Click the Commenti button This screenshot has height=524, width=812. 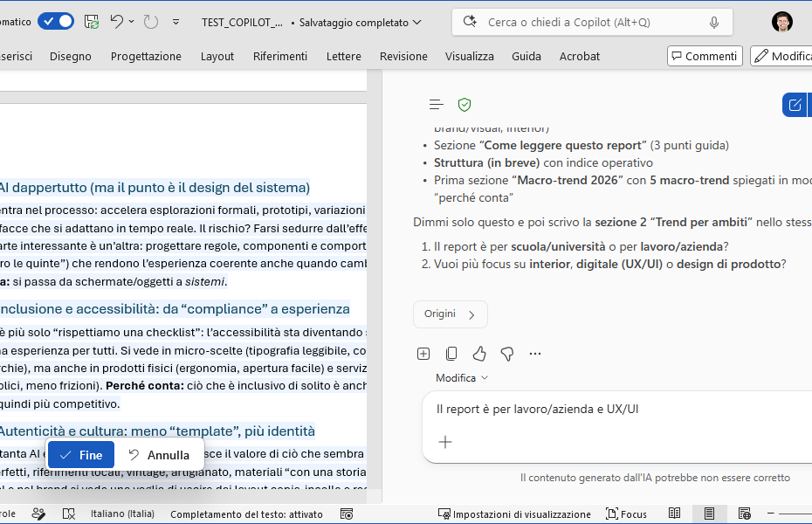click(705, 56)
